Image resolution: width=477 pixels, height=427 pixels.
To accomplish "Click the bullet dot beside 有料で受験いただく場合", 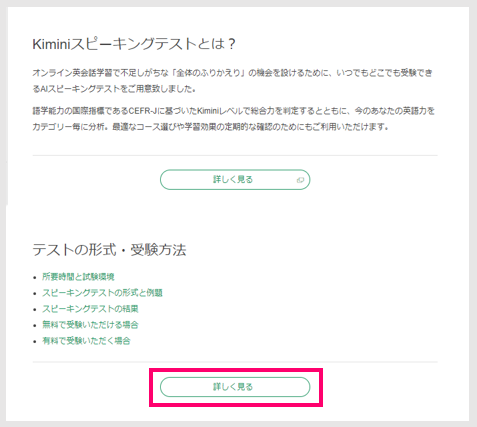I will click(x=35, y=341).
